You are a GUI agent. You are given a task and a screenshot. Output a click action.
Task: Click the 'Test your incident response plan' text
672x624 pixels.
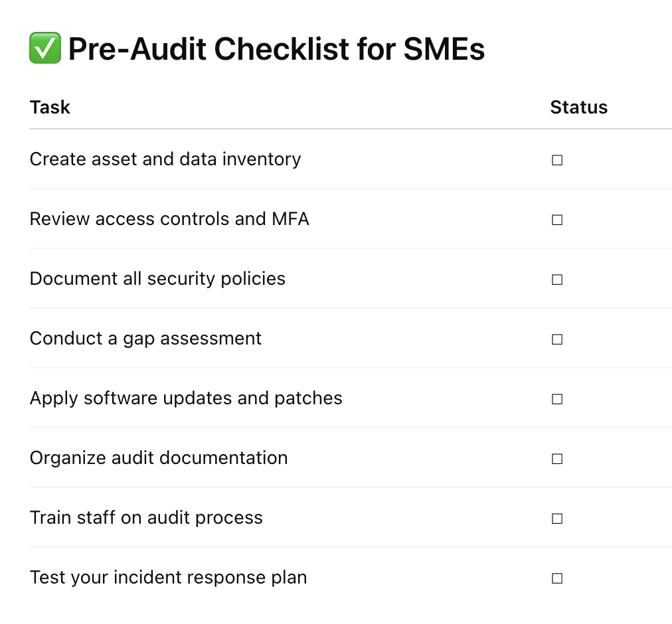[x=168, y=578]
